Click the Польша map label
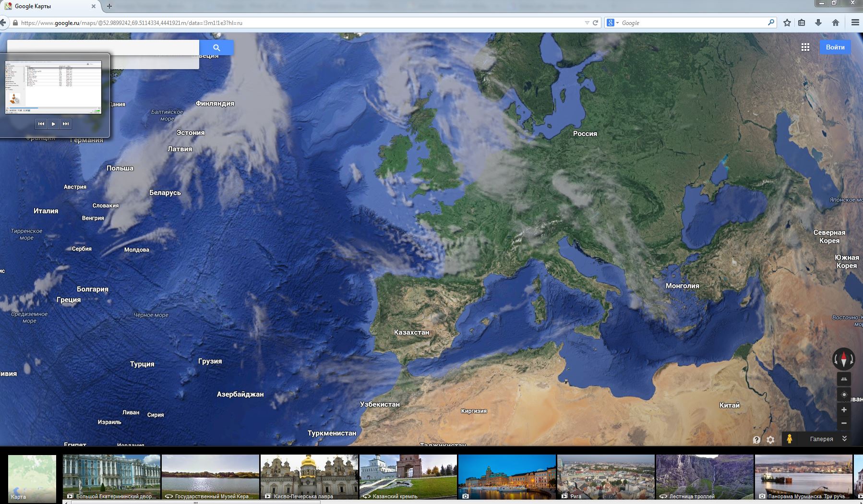Screen dimensions: 863x504 click(120, 168)
